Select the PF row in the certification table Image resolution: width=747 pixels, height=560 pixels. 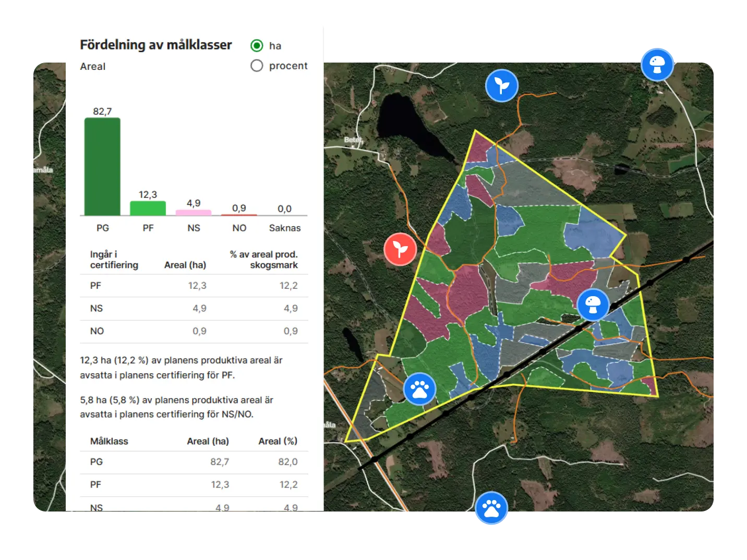tap(194, 285)
